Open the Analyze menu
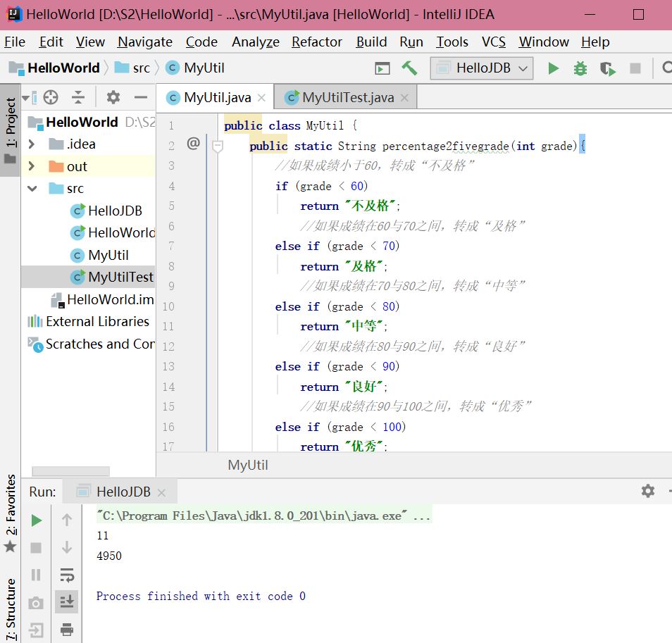 256,42
